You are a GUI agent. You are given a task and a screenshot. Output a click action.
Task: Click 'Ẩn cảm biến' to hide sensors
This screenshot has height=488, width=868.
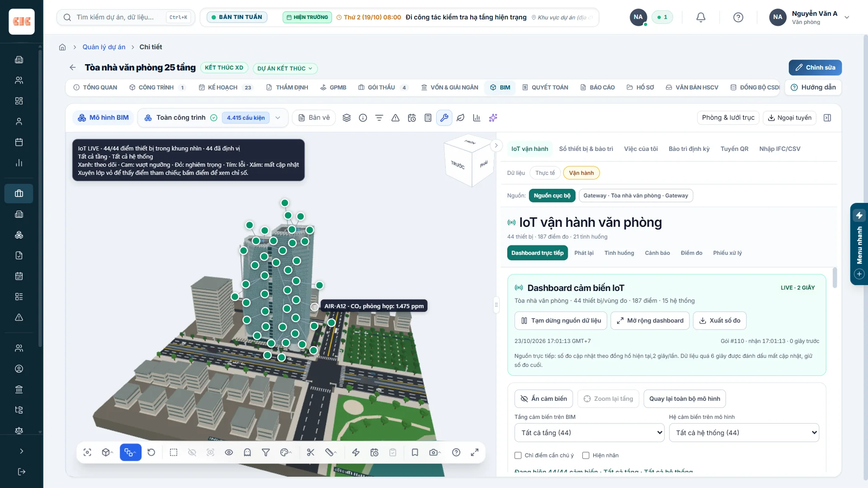544,399
